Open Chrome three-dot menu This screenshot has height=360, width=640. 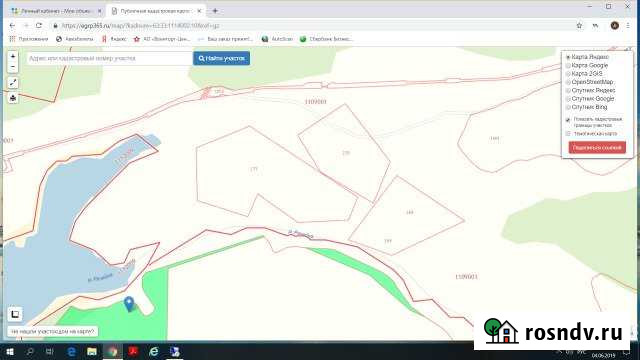point(628,25)
